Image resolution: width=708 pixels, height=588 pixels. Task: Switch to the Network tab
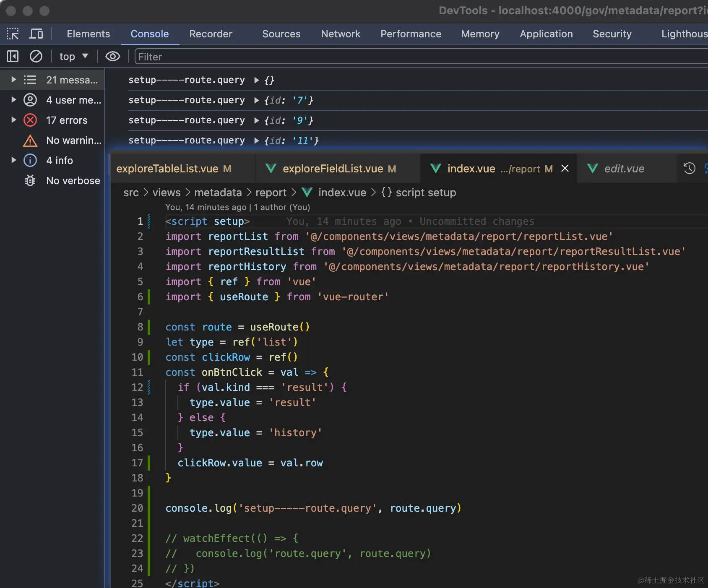click(x=340, y=34)
